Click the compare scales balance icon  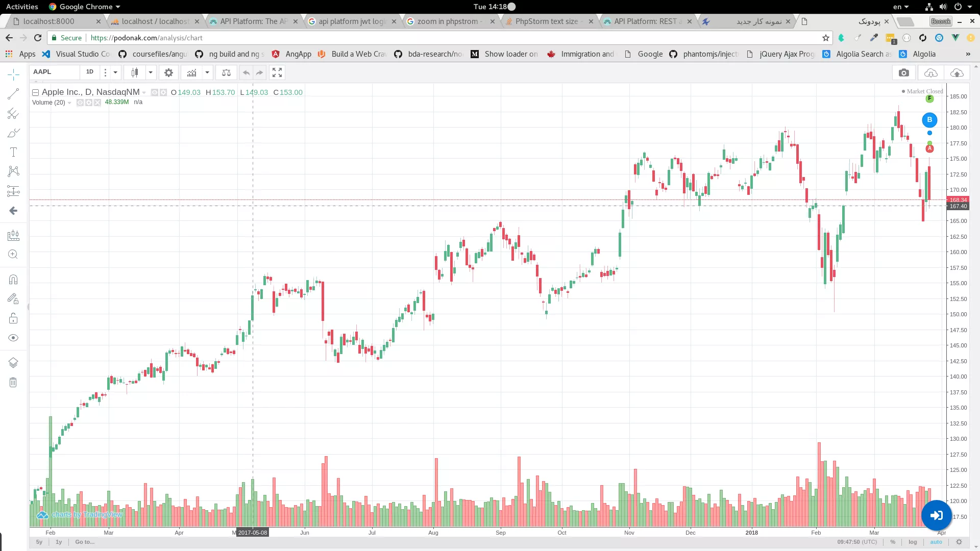click(226, 73)
